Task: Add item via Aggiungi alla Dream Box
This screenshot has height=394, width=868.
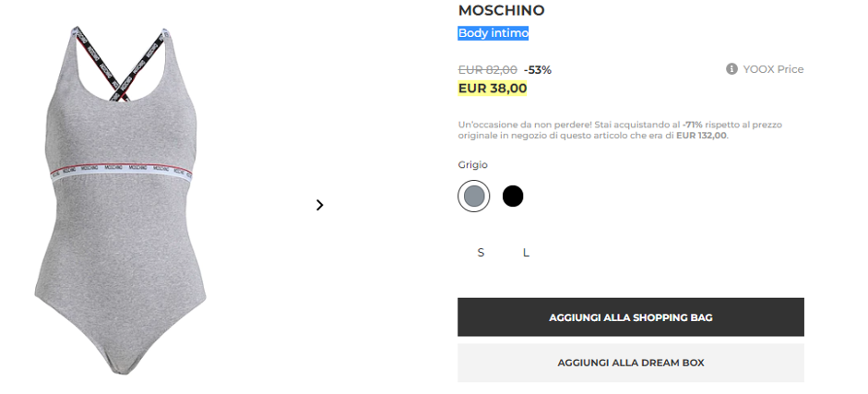Action: pyautogui.click(x=630, y=363)
